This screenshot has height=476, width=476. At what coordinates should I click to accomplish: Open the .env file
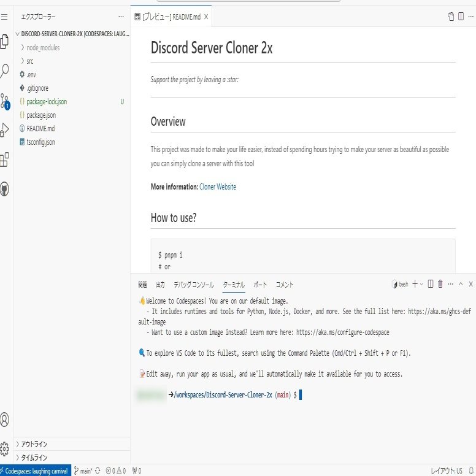[72, 74]
